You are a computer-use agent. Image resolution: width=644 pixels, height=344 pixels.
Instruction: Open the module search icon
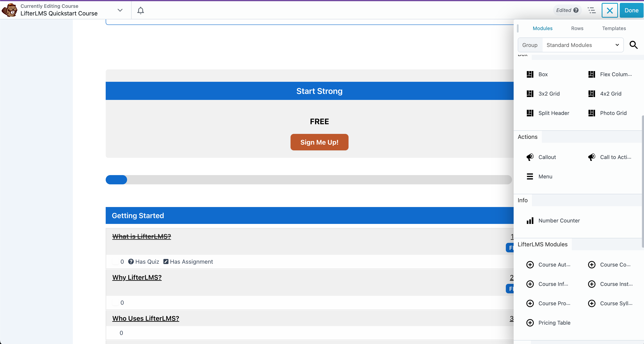[x=634, y=45]
